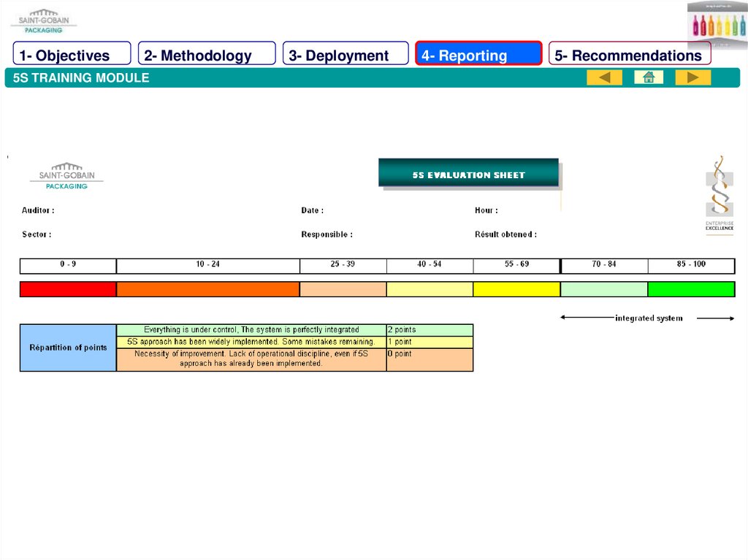748x560 pixels.
Task: Select the 4- Reporting tab
Action: click(x=478, y=55)
